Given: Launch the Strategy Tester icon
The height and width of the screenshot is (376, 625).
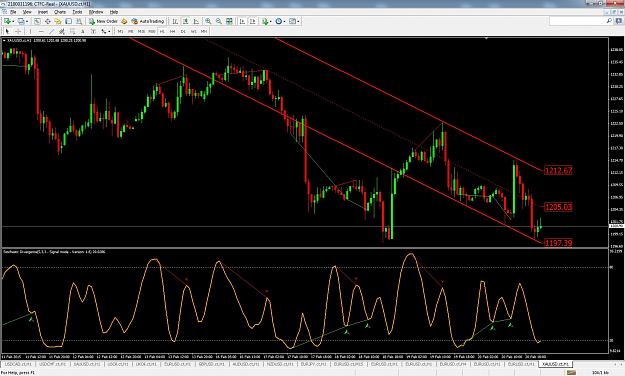Looking at the screenshot, I should (x=79, y=21).
